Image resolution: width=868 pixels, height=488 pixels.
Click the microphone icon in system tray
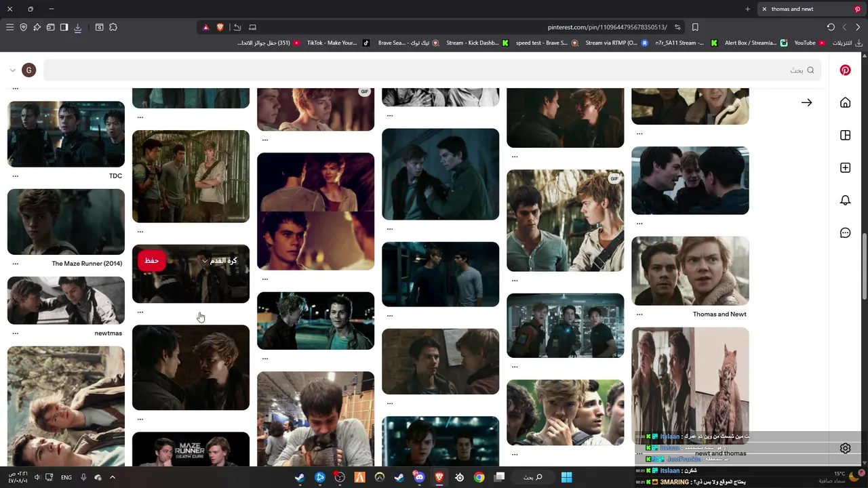coord(83,477)
